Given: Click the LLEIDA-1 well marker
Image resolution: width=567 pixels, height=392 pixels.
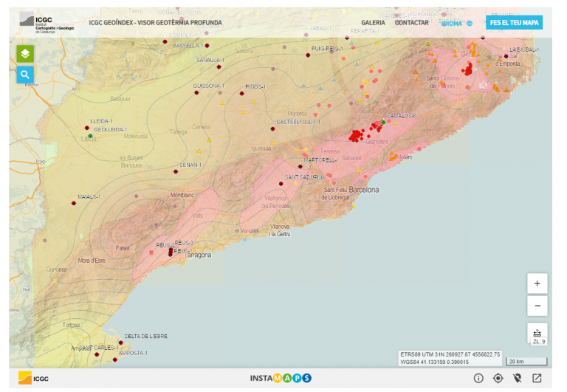Looking at the screenshot, I should click(87, 128).
